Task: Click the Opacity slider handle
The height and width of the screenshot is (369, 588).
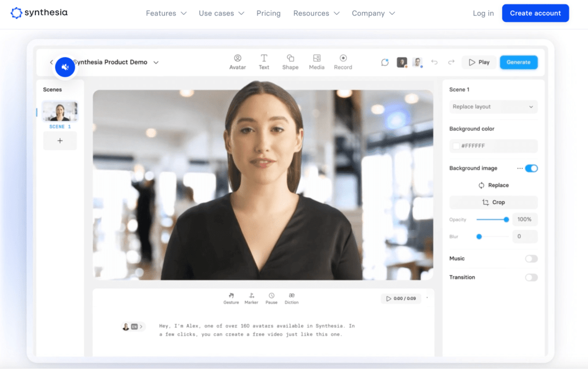Action: click(506, 220)
